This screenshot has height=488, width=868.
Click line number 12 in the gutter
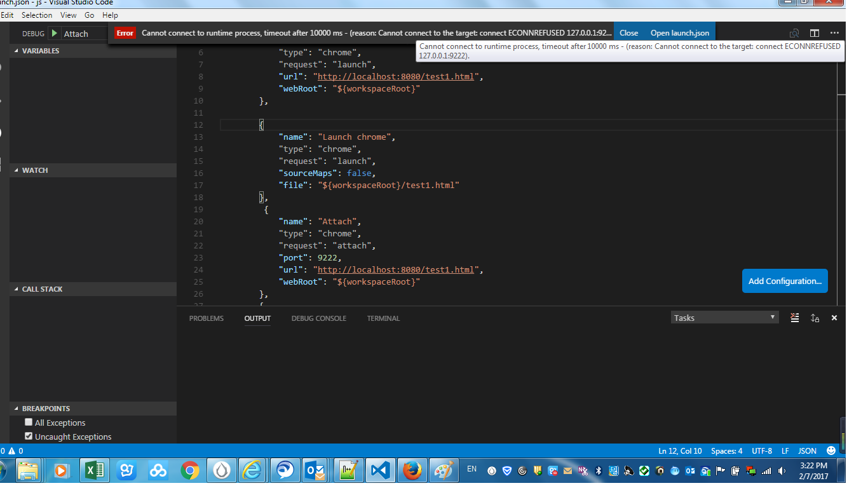click(198, 125)
